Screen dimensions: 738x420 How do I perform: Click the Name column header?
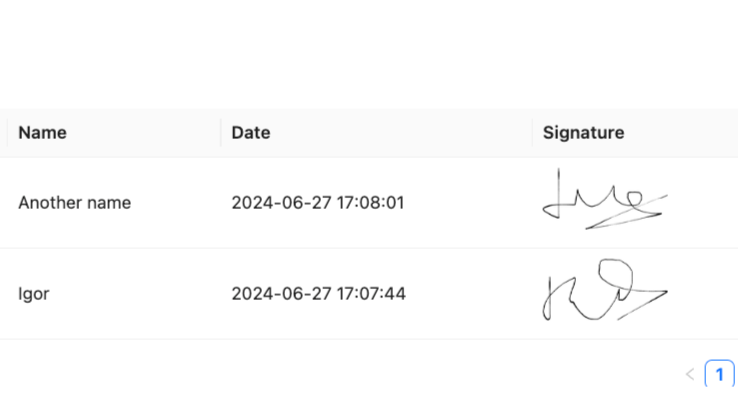pos(43,132)
